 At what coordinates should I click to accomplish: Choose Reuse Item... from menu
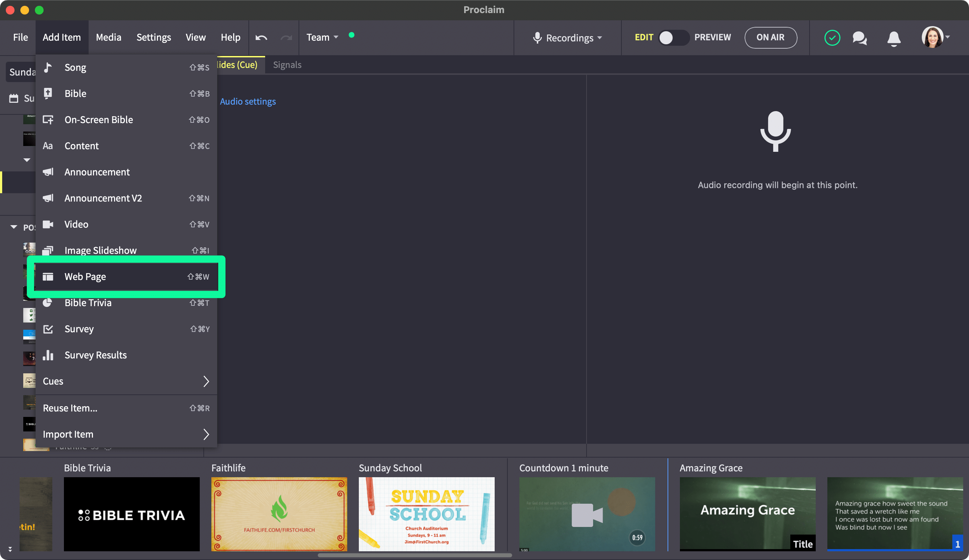click(x=126, y=408)
